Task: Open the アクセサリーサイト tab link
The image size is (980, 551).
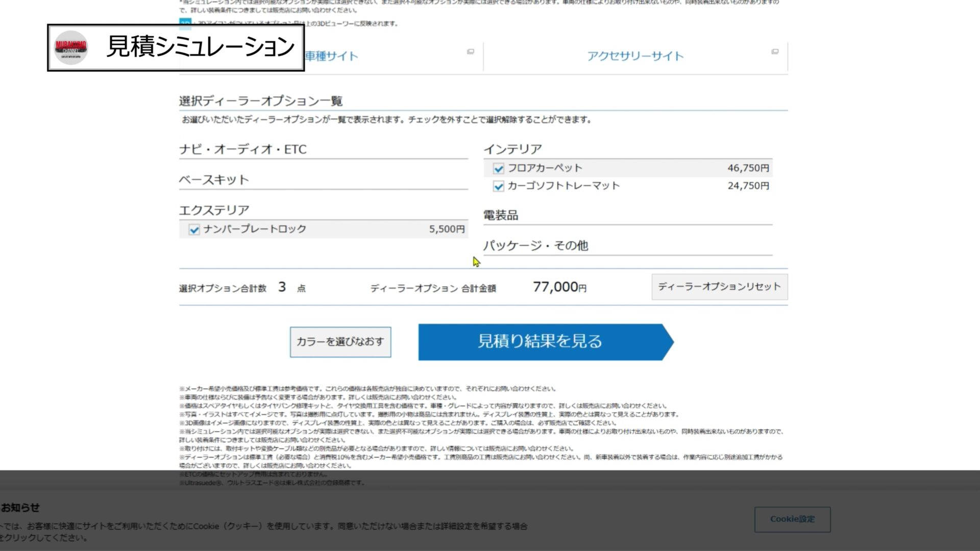Action: coord(635,56)
